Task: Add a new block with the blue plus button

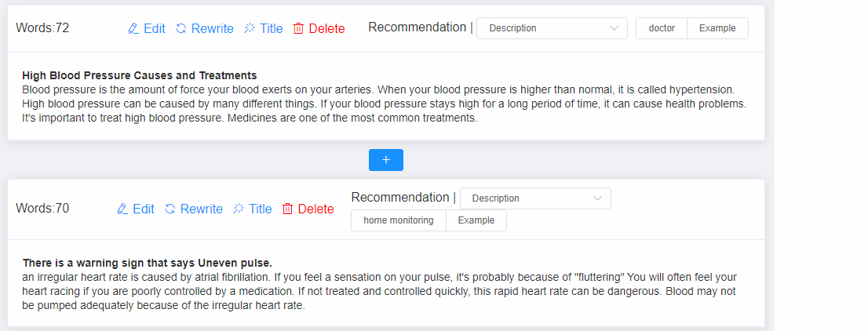Action: (386, 160)
